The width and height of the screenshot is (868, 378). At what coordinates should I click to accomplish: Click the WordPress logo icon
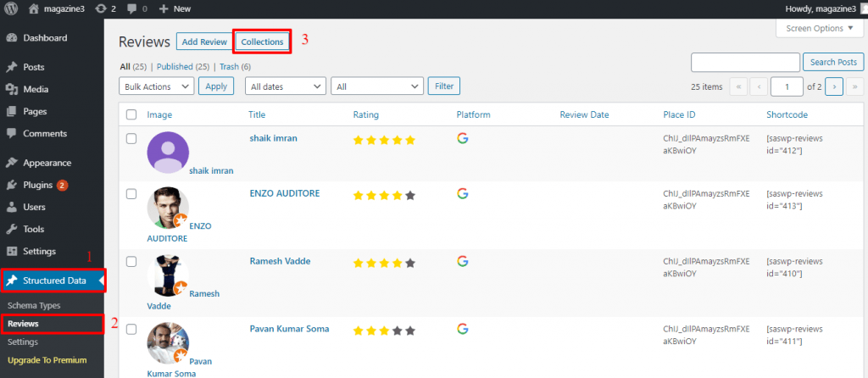pyautogui.click(x=11, y=8)
